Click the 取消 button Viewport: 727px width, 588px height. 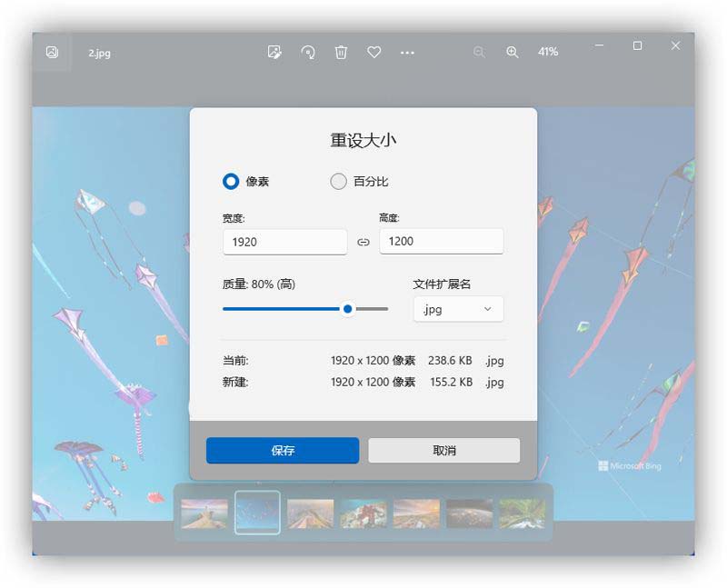443,451
